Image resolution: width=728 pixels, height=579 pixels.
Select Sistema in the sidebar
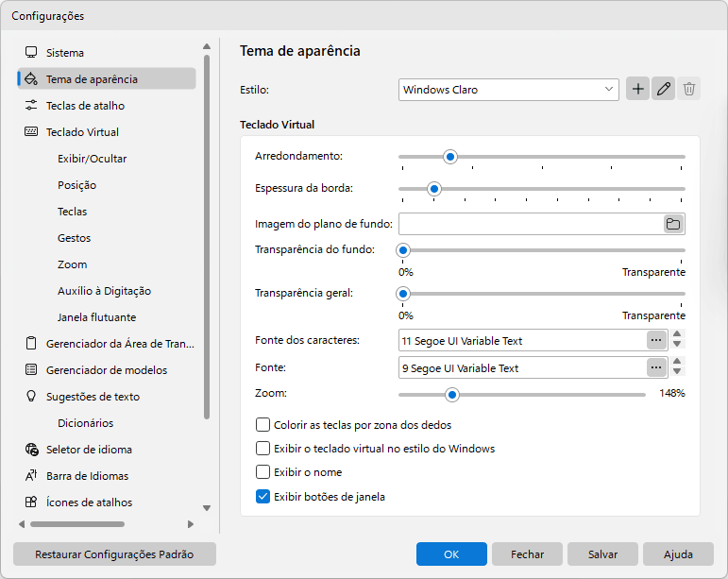(107, 53)
